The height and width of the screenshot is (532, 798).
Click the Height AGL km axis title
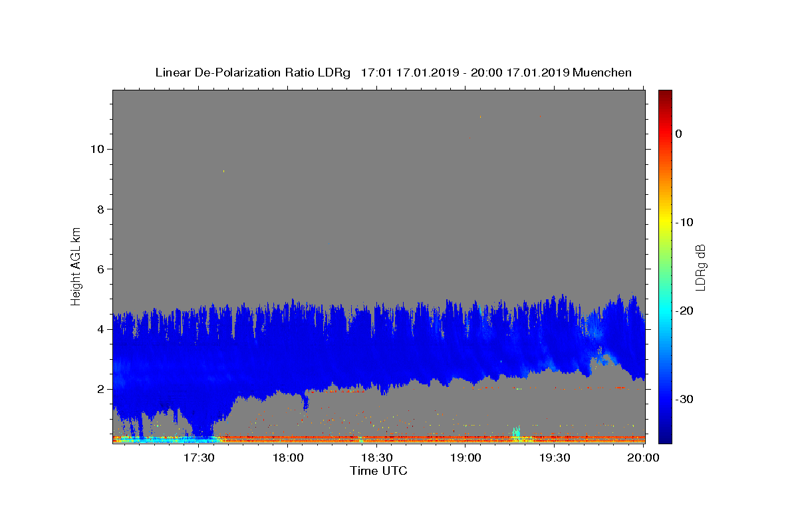point(76,265)
